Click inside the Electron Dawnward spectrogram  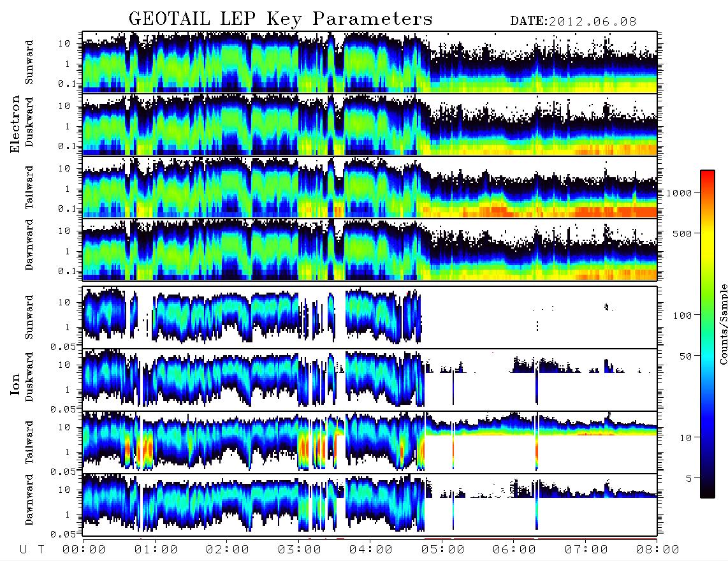pyautogui.click(x=370, y=249)
